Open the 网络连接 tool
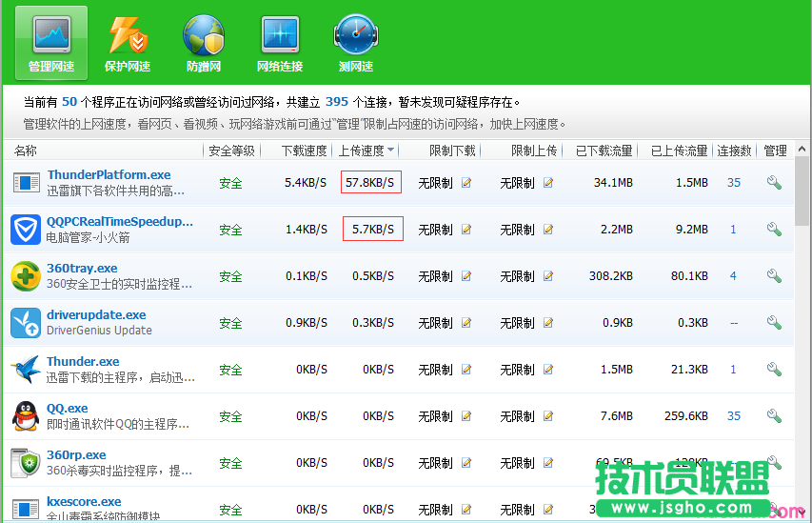Screen dimensions: 812x523 (280, 43)
